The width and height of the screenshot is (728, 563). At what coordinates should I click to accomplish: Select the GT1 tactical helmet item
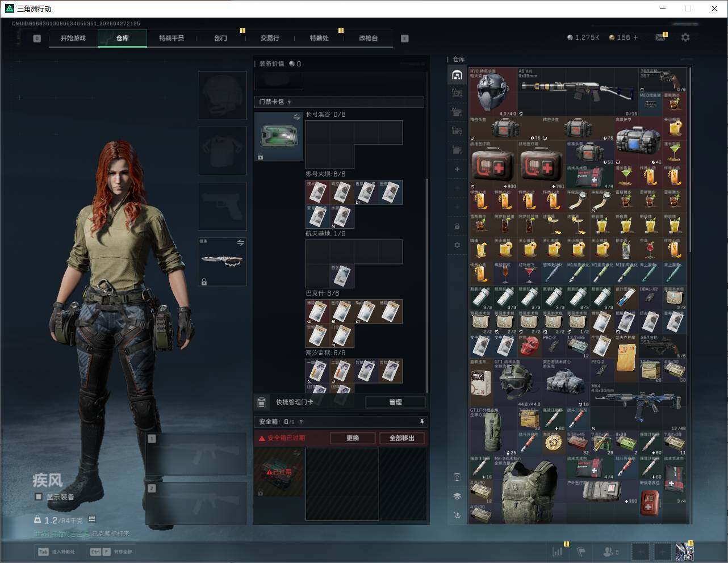(517, 383)
